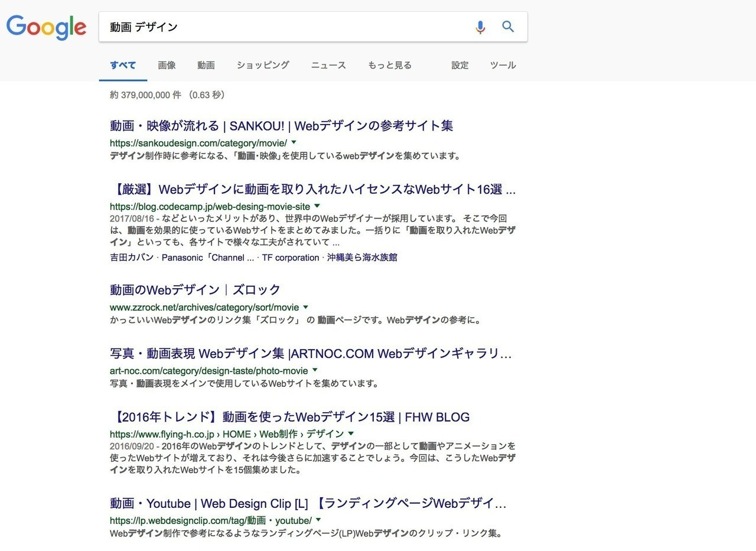Click the blue search magnifier icon
756x551 pixels.
coord(508,27)
